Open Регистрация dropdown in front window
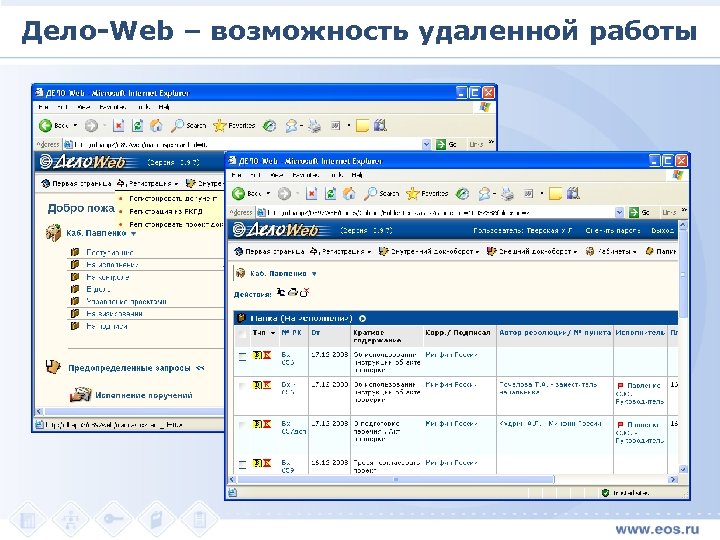The height and width of the screenshot is (540, 720). [340, 252]
